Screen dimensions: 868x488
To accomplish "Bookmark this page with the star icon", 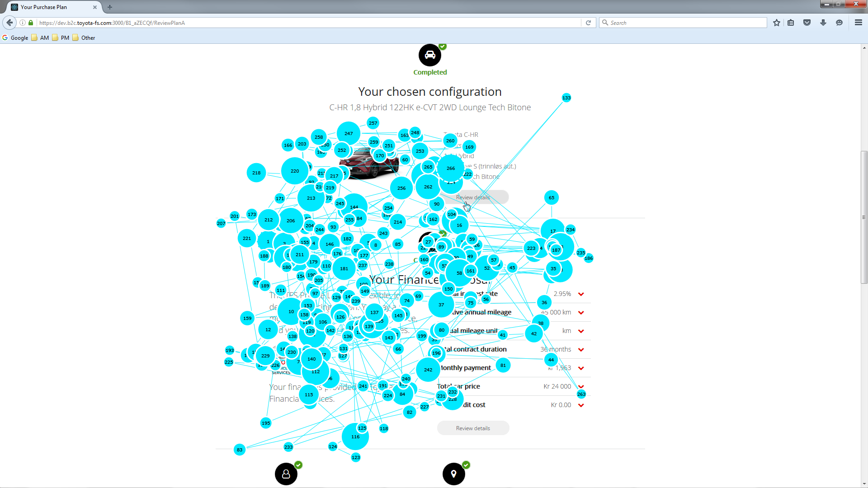I will click(x=777, y=23).
